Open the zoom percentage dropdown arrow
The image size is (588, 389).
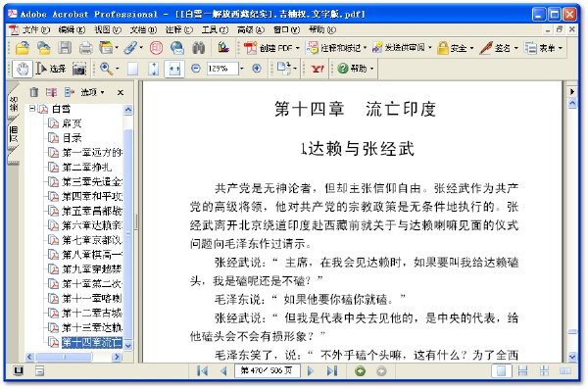click(x=241, y=69)
